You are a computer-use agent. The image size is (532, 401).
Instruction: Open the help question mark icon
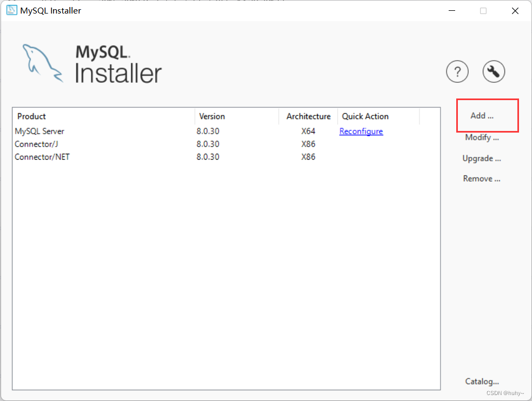click(x=457, y=71)
